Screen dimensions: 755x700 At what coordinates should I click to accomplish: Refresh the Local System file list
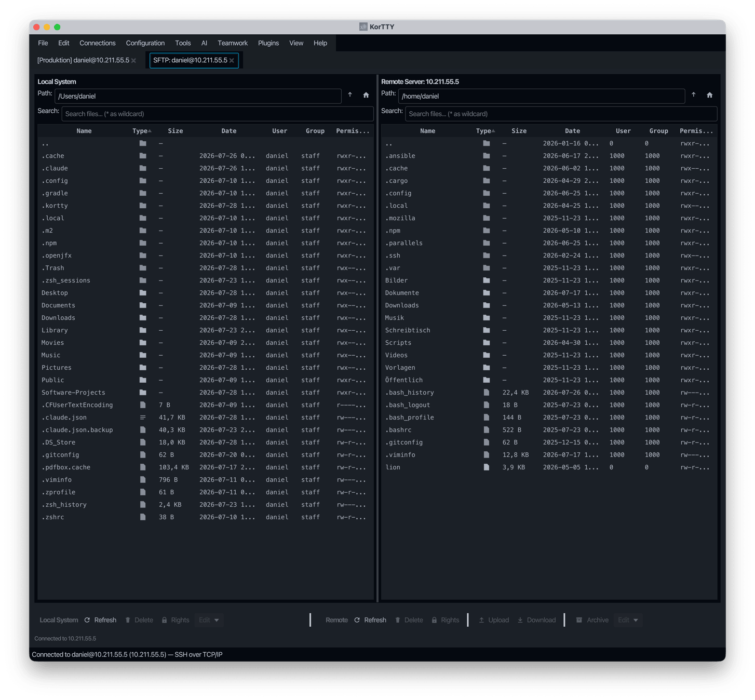[x=100, y=620]
